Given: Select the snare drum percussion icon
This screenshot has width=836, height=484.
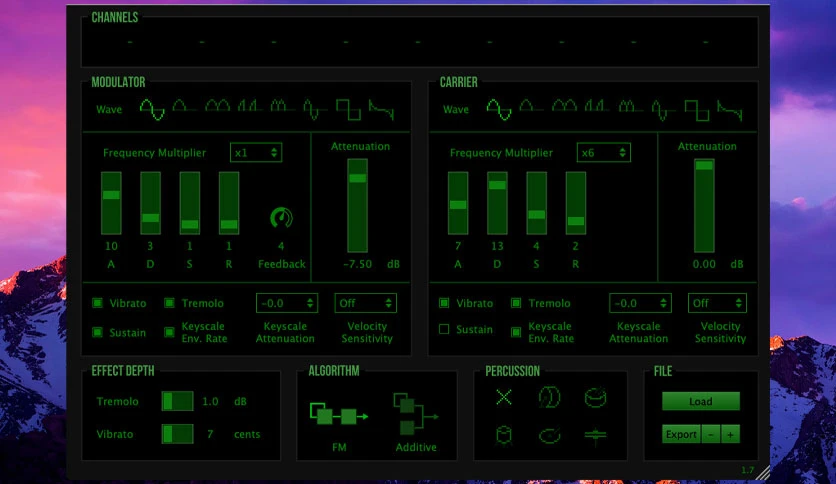Looking at the screenshot, I should click(x=596, y=398).
